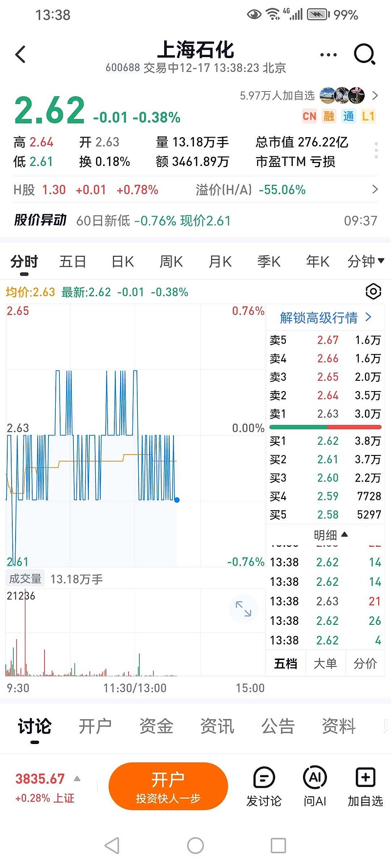Tap 加自选 add to watchlist icon
The width and height of the screenshot is (391, 868).
point(365,786)
